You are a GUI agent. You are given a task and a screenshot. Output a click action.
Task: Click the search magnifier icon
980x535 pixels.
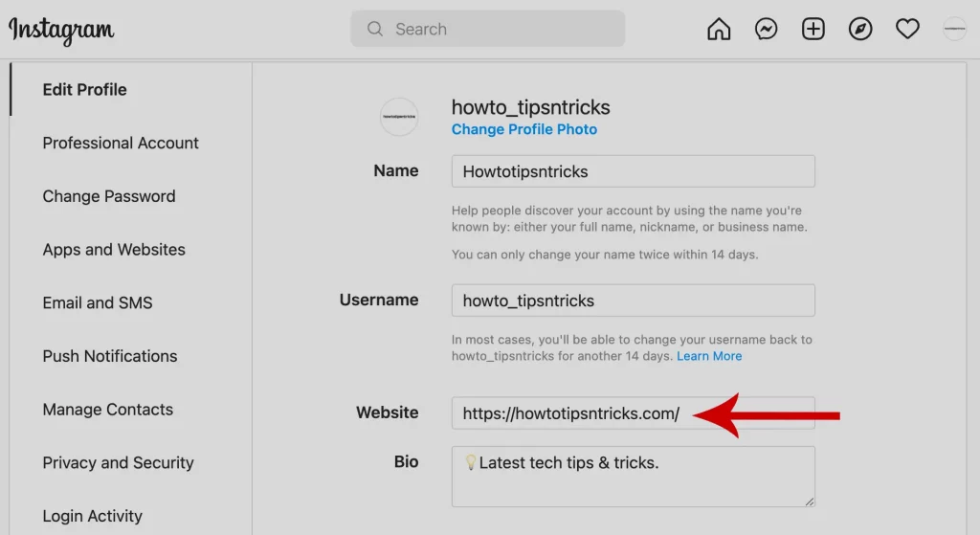click(375, 29)
